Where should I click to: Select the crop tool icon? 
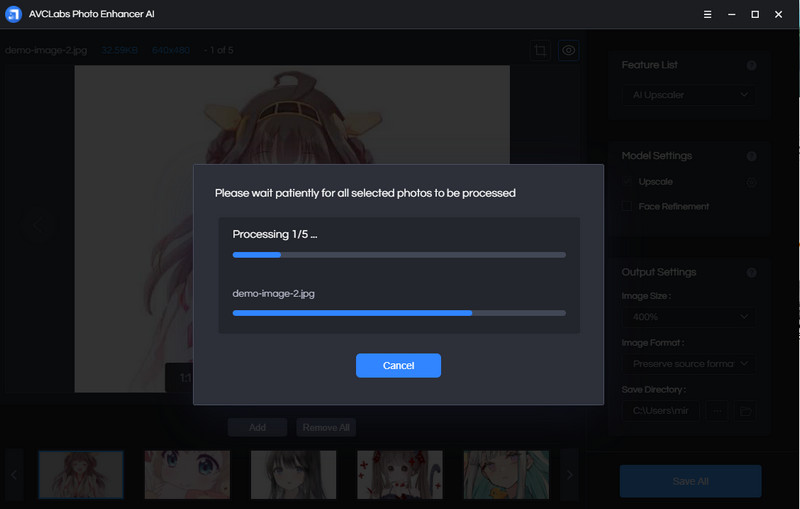(540, 50)
